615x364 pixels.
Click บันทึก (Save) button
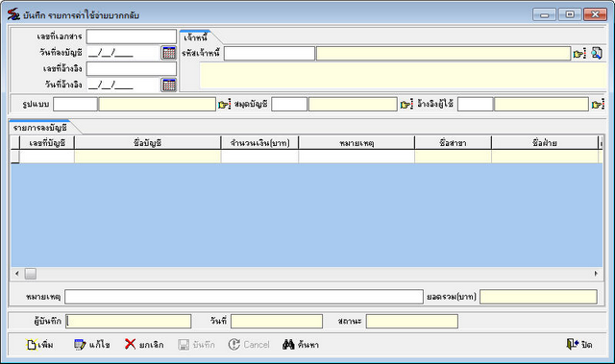196,345
